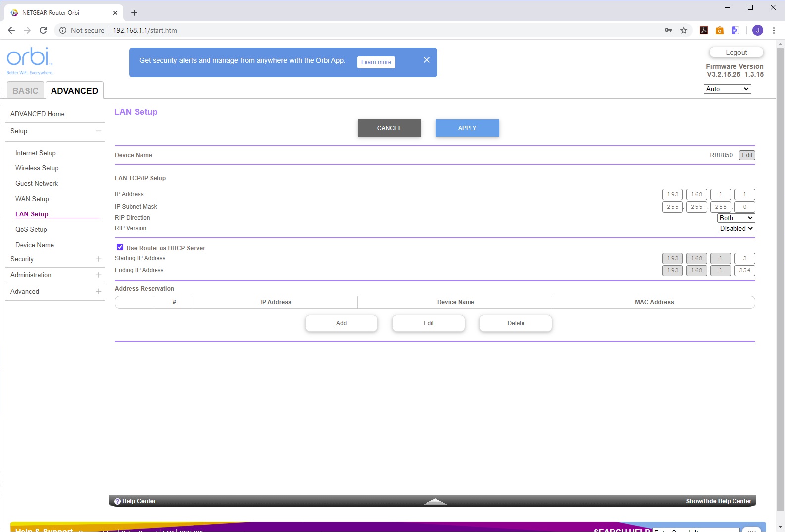Image resolution: width=785 pixels, height=532 pixels.
Task: Click the MAC Address column header
Action: point(654,302)
